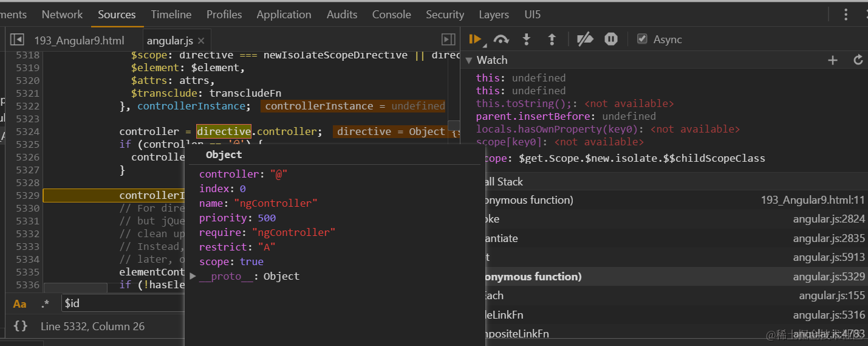Click the require: "ngController" property
Viewport: 868px width, 346px height.
tap(267, 232)
